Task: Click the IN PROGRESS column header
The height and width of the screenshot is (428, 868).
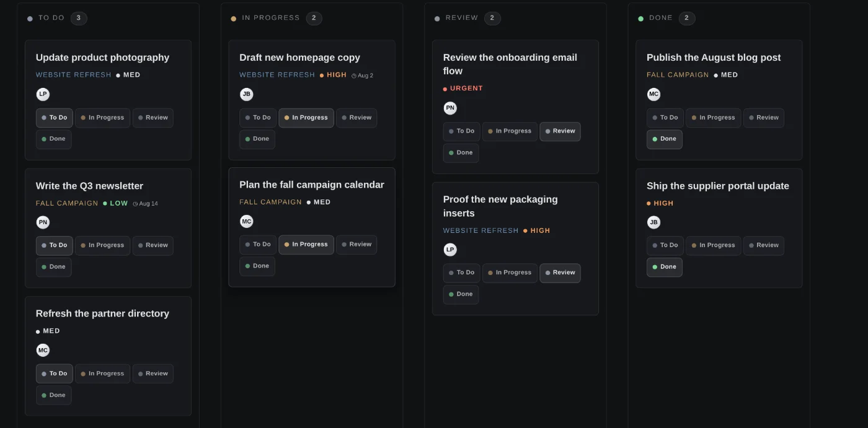Action: 271,18
